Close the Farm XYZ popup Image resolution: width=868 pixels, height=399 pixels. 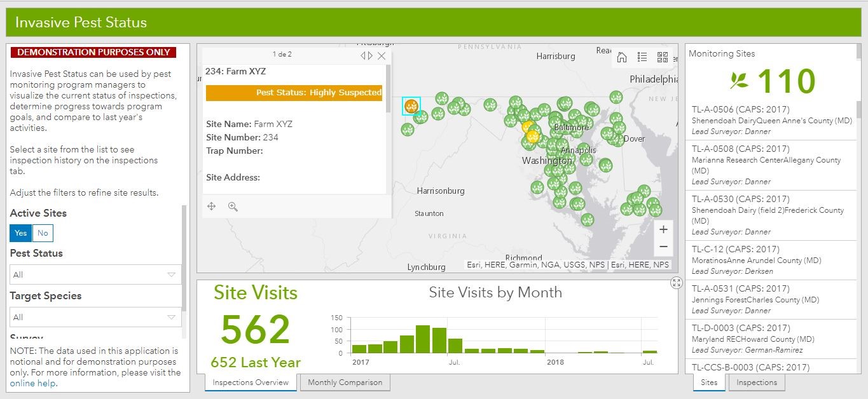pyautogui.click(x=382, y=56)
